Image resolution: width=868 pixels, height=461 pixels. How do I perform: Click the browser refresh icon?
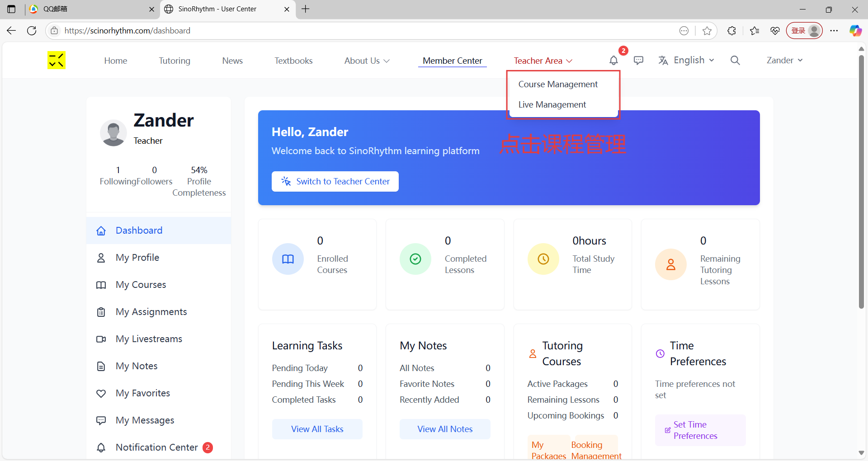coord(32,31)
